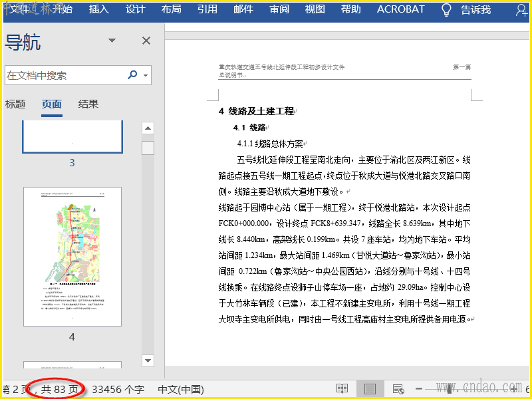532x399 pixels.
Task: Switch to the 标题 navigation tab
Action: tap(15, 104)
